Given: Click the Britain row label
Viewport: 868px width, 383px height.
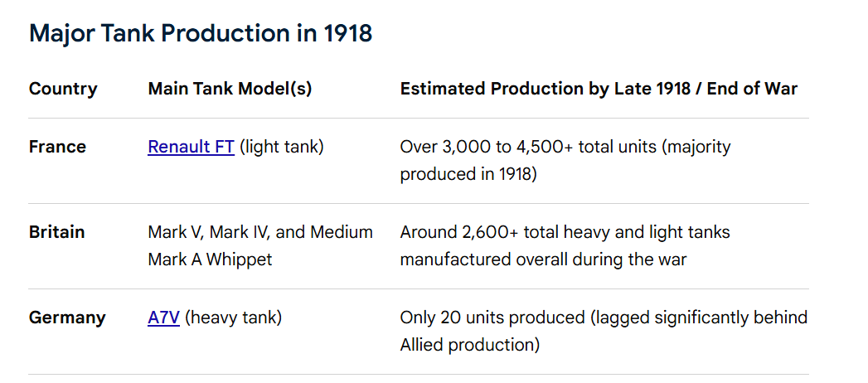Looking at the screenshot, I should coord(56,232).
